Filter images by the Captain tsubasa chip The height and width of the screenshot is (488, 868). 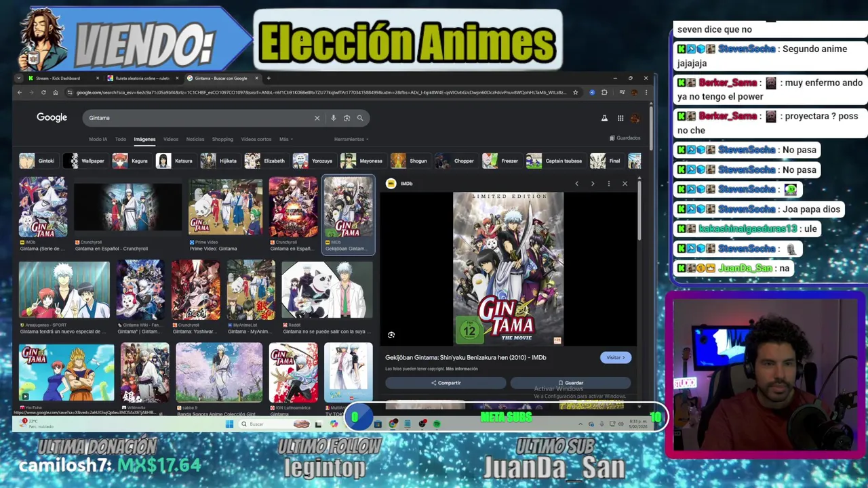coord(555,161)
